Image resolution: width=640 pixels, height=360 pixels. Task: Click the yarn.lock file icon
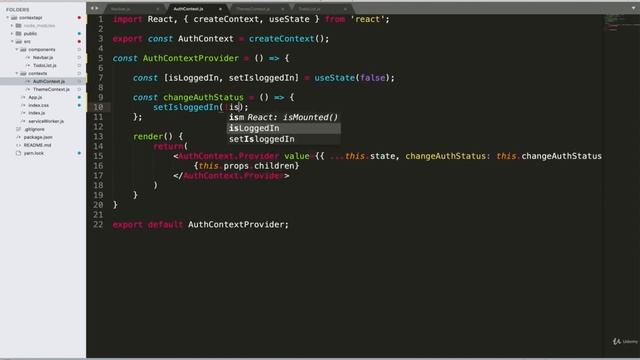(18, 153)
